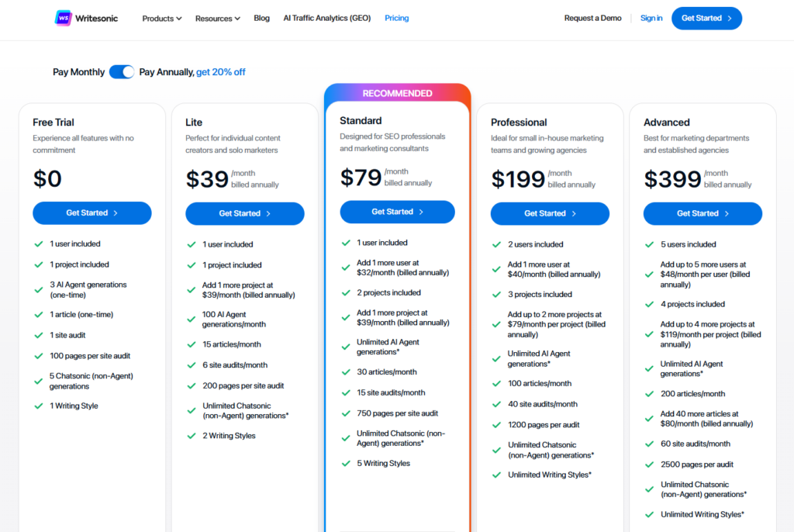Choose Get Started under Lite plan
Screen dimensions: 794x532
245,213
